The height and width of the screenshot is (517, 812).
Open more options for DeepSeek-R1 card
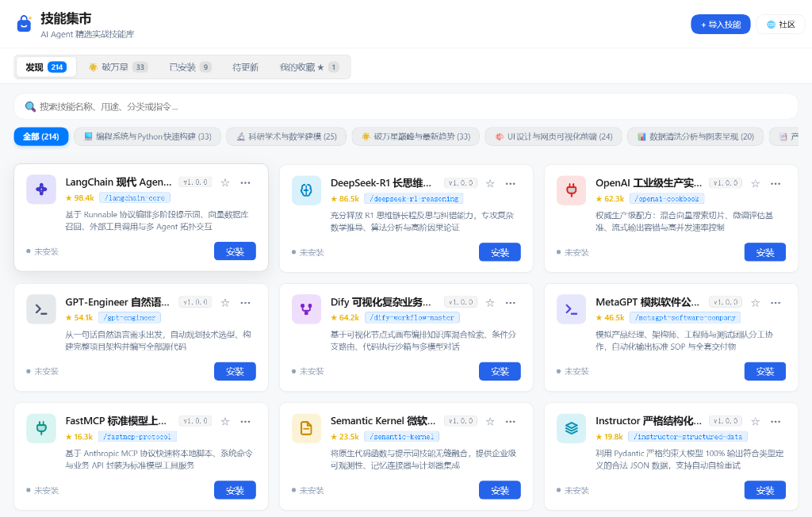(x=511, y=183)
